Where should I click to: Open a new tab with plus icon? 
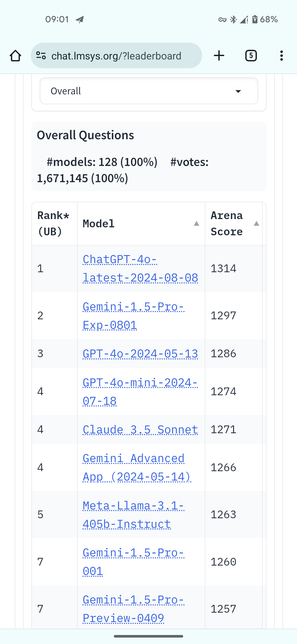point(219,56)
